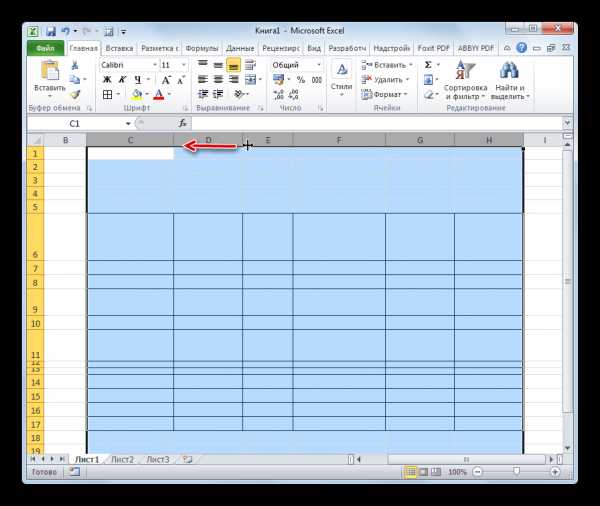Apply the red font color A
The width and height of the screenshot is (600, 506).
tap(159, 94)
